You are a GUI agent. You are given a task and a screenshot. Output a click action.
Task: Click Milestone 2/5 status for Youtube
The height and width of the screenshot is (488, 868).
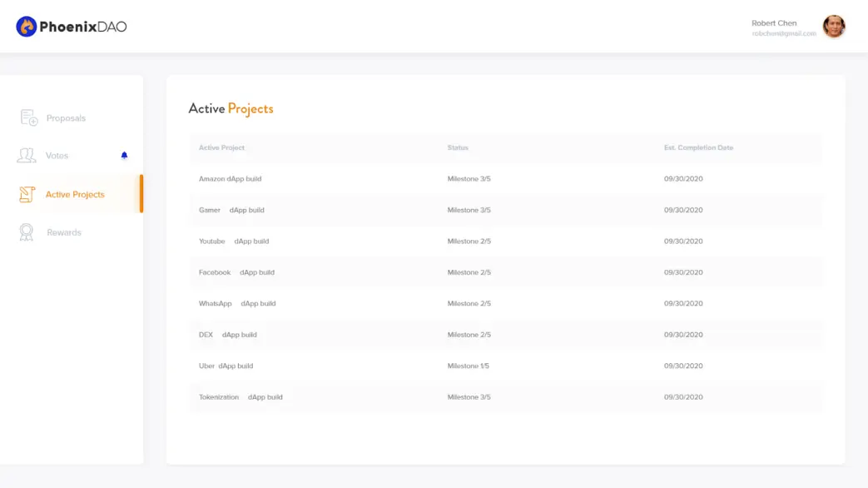click(x=469, y=242)
